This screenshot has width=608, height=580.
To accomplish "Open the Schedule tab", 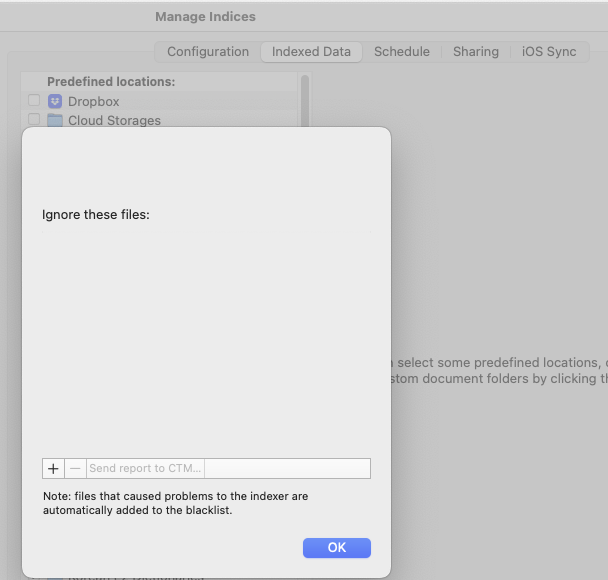I will pyautogui.click(x=401, y=52).
